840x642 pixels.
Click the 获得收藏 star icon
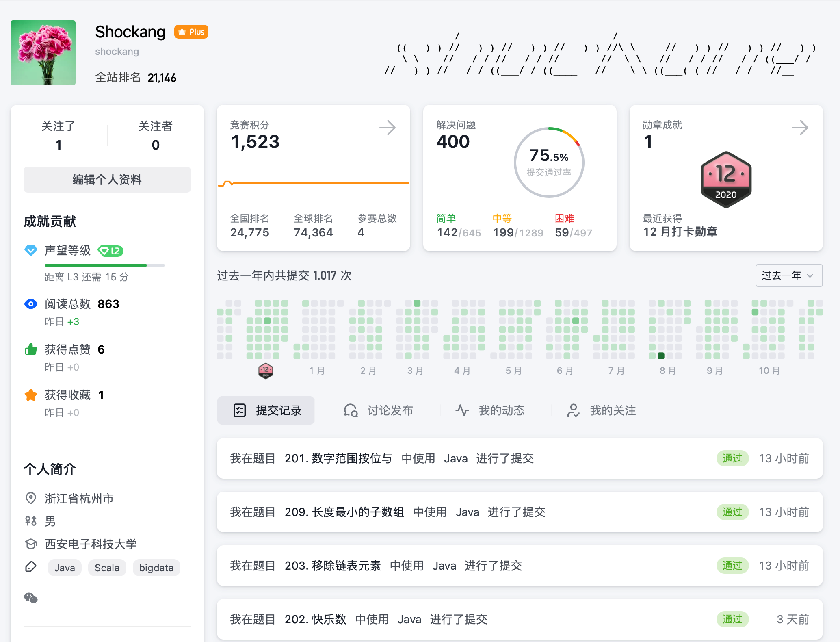tap(31, 395)
